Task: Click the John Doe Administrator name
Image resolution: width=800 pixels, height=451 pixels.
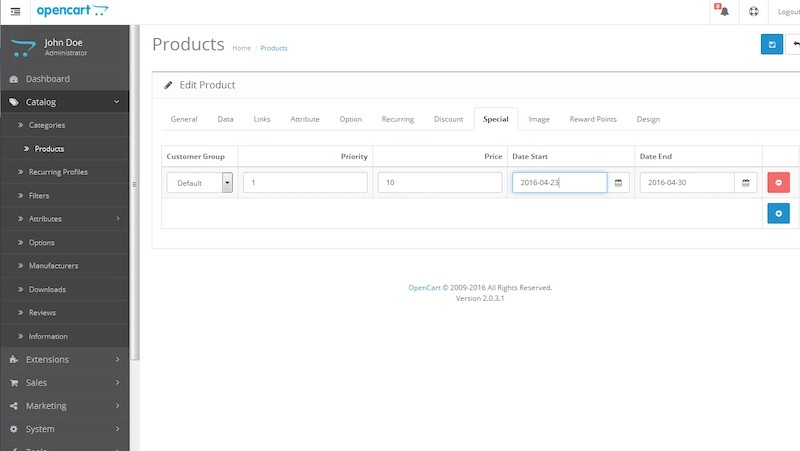Action: [x=65, y=47]
